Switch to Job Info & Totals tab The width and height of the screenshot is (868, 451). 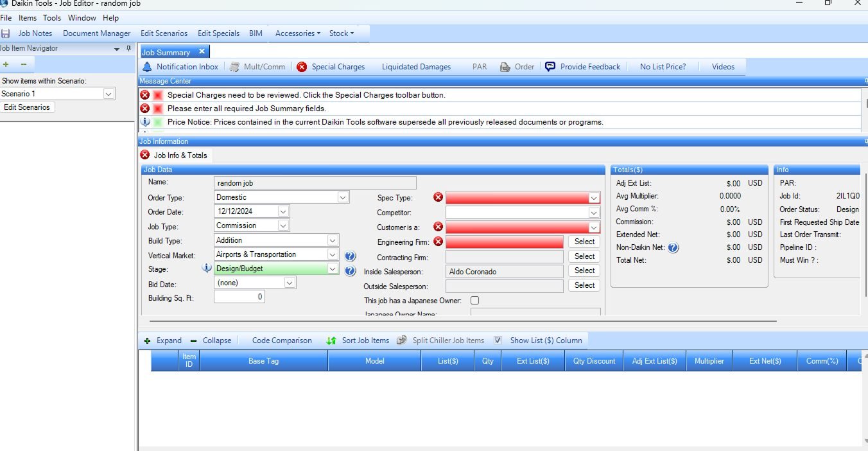click(175, 155)
